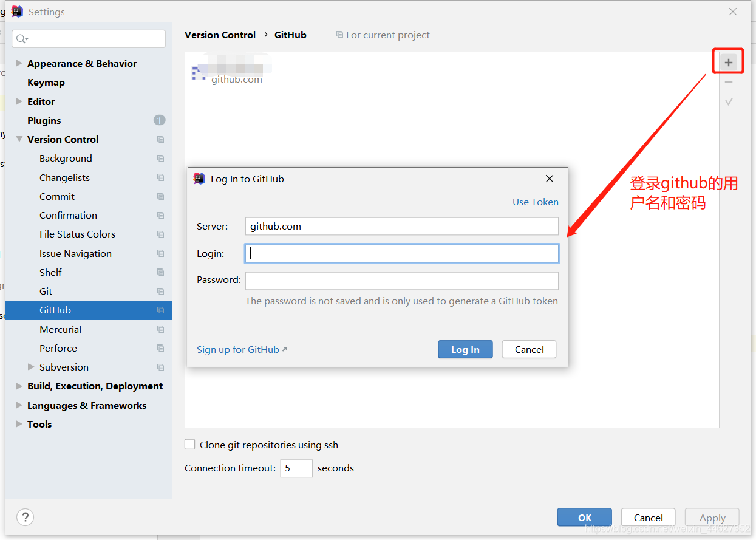This screenshot has width=756, height=540.
Task: Click project-level icon beside Version Control
Action: coord(160,140)
